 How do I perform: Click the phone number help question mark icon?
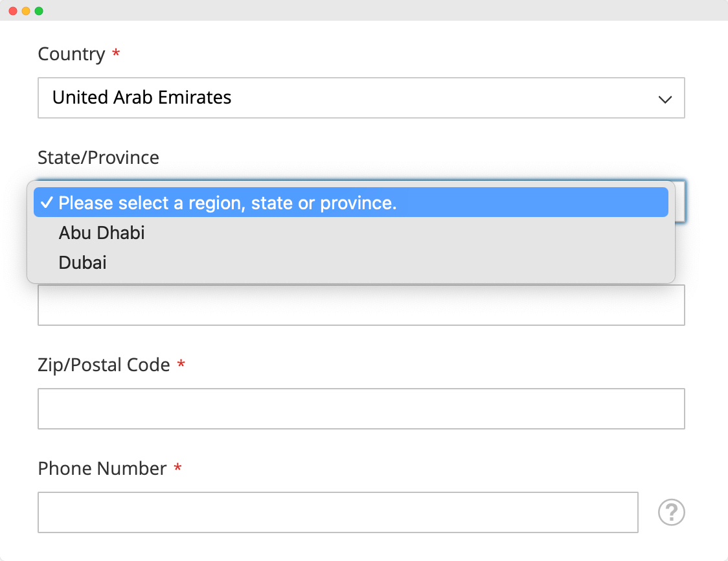(672, 512)
